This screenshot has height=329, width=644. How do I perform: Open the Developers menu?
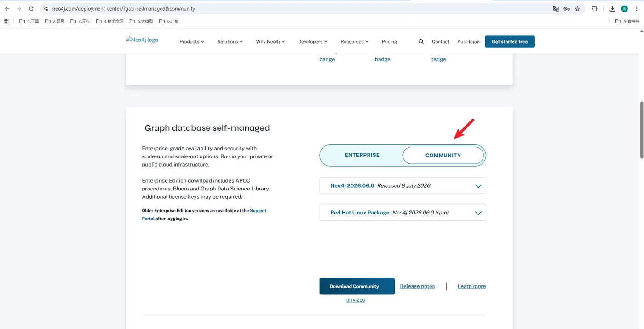coord(313,41)
